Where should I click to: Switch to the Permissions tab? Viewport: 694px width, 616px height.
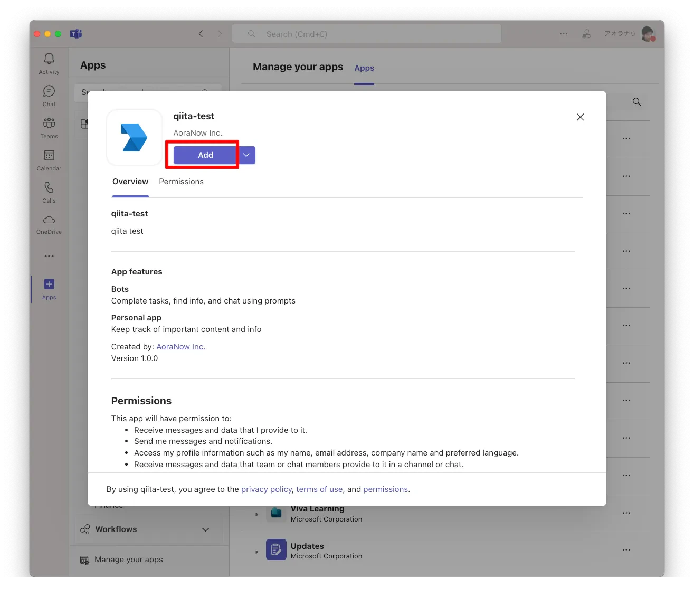181,182
